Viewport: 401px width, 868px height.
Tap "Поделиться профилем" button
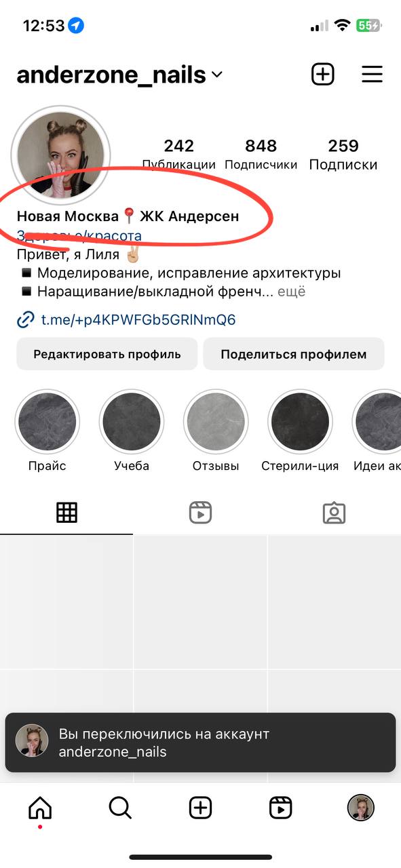point(294,354)
